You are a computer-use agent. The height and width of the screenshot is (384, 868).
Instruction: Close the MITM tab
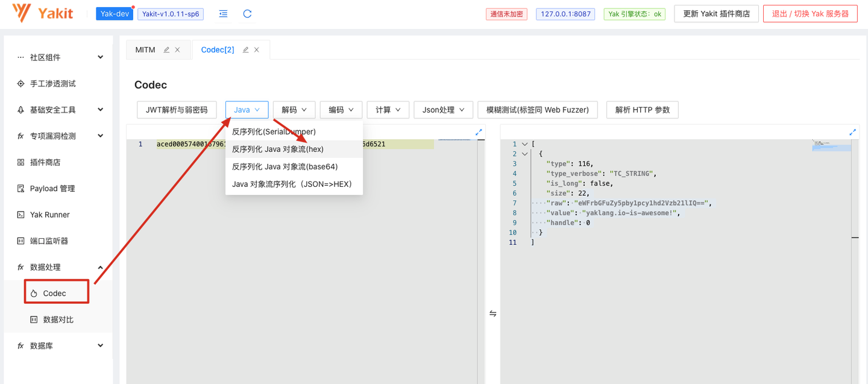click(x=177, y=50)
